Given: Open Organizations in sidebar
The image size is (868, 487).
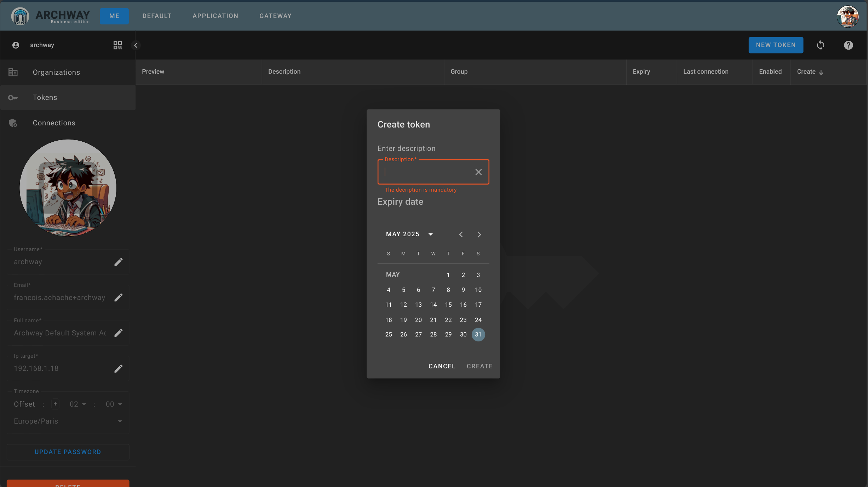Looking at the screenshot, I should coord(68,72).
